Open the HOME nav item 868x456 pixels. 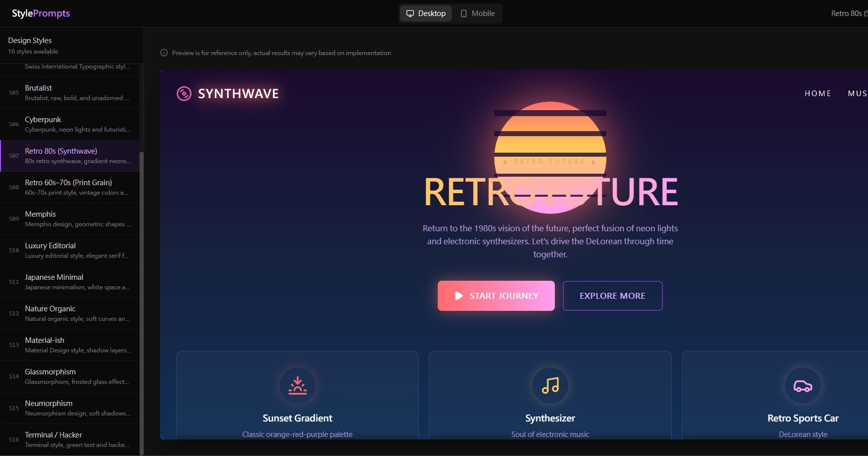point(818,94)
